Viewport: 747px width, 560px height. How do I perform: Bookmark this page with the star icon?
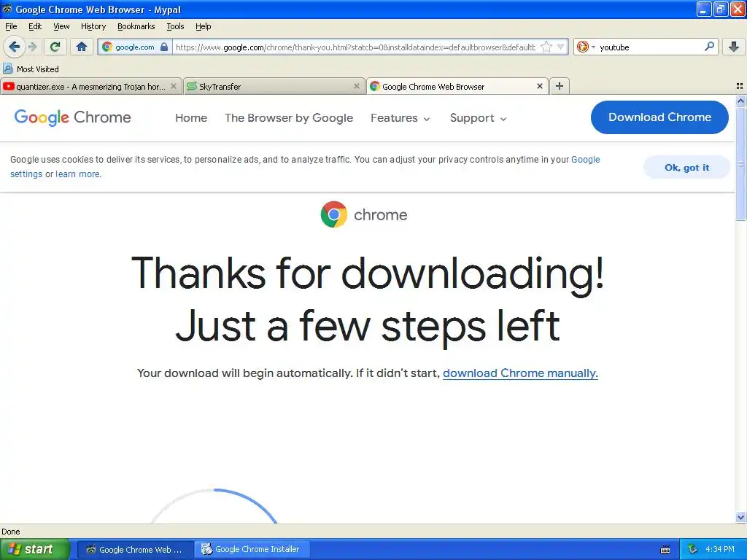pyautogui.click(x=546, y=47)
